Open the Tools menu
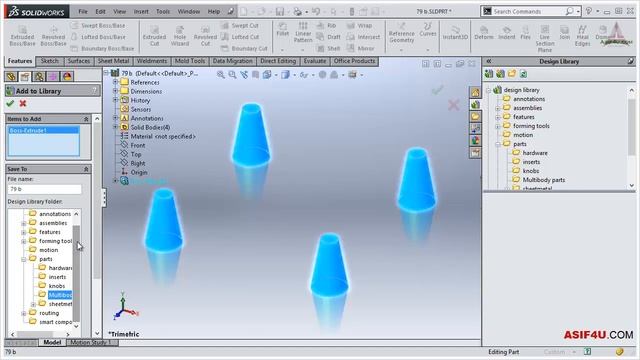Screen dimensions: 640x360 [163, 11]
